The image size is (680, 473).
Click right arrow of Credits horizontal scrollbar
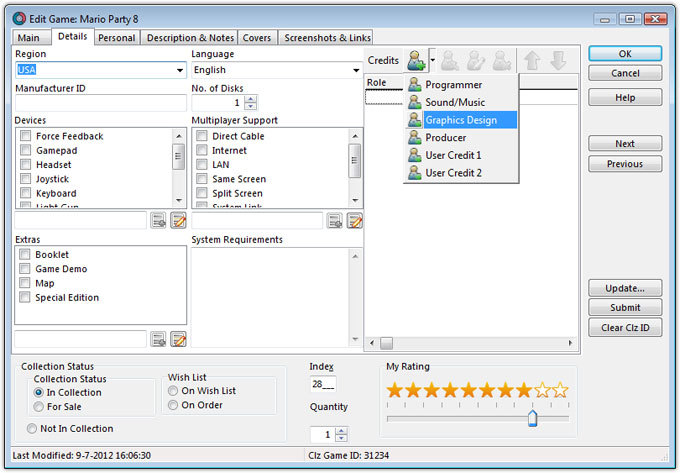pyautogui.click(x=570, y=343)
